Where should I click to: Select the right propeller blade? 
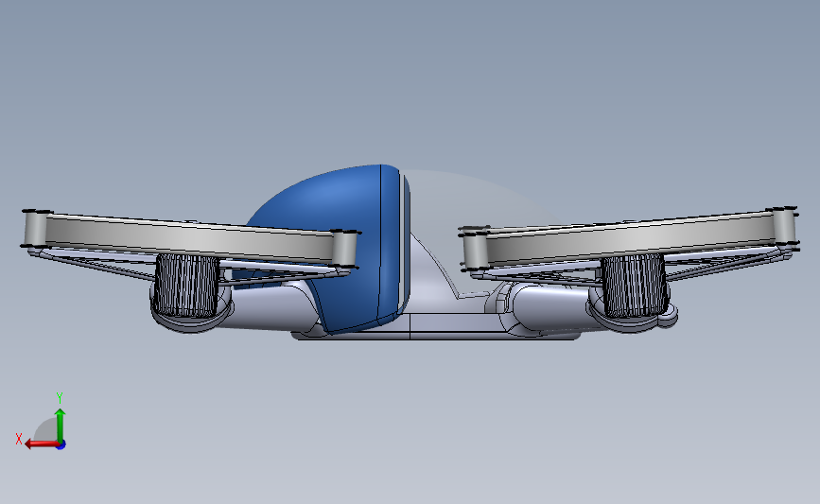tap(628, 238)
